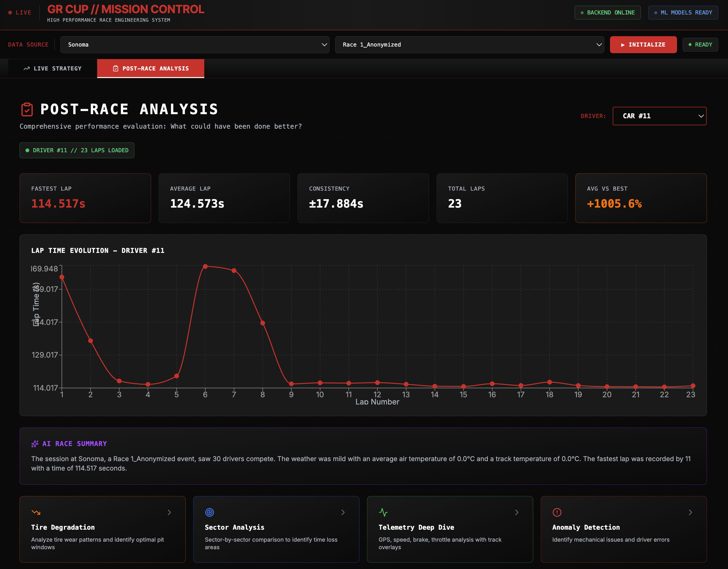
Task: Click the ML Models Ready status badge
Action: [683, 13]
